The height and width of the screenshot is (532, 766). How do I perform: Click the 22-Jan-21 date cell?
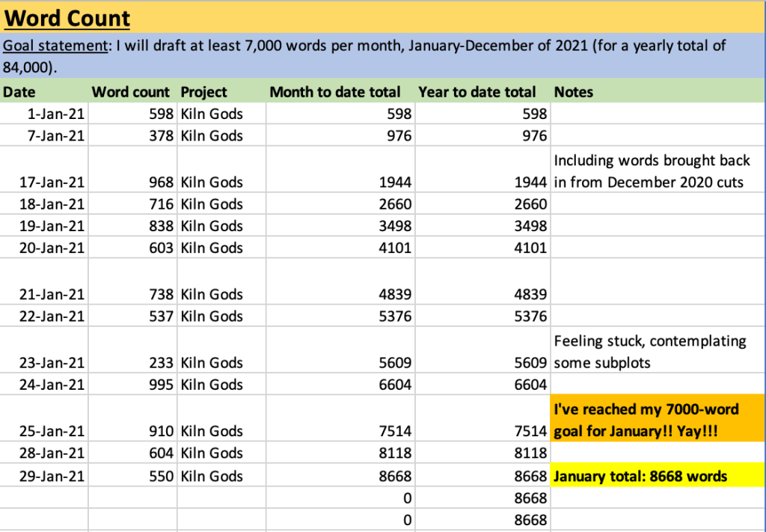point(44,316)
